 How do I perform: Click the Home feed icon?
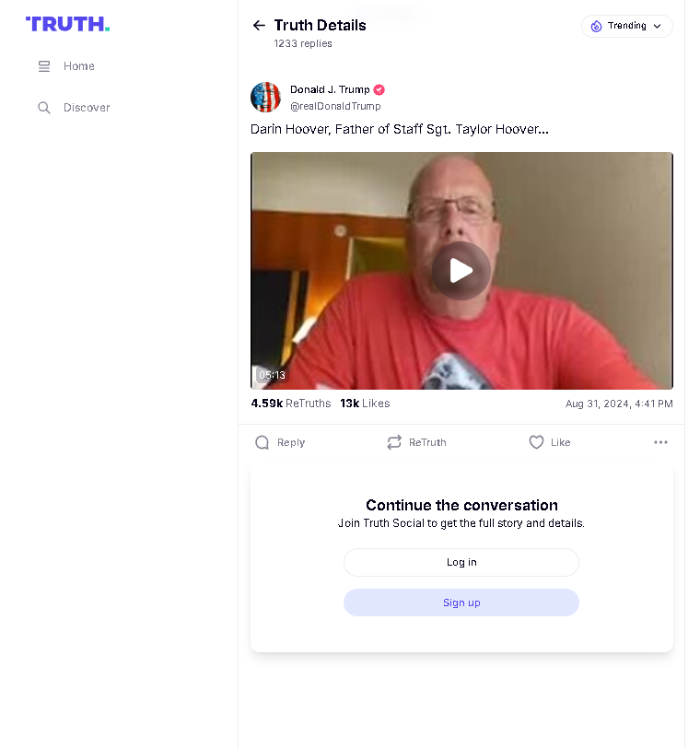[x=44, y=66]
